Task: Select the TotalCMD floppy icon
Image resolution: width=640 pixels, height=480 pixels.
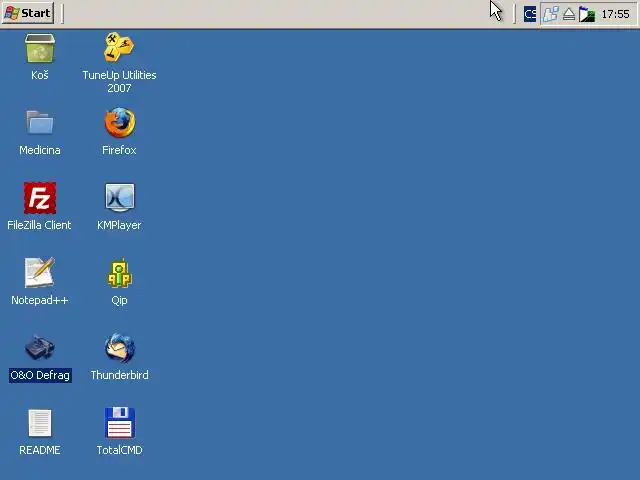Action: pyautogui.click(x=120, y=423)
